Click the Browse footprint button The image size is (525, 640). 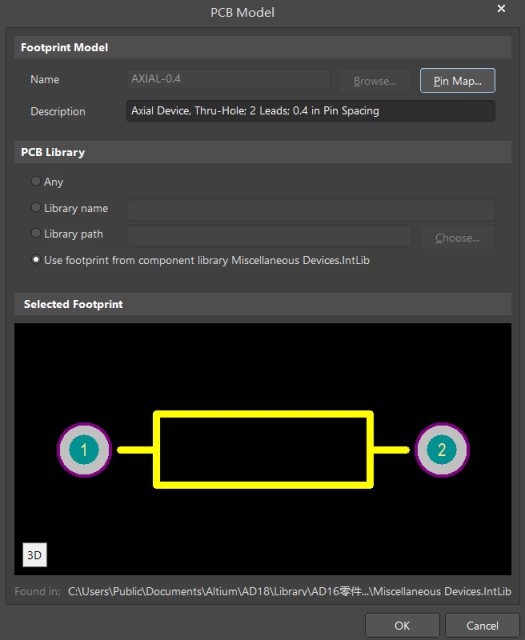click(x=375, y=81)
